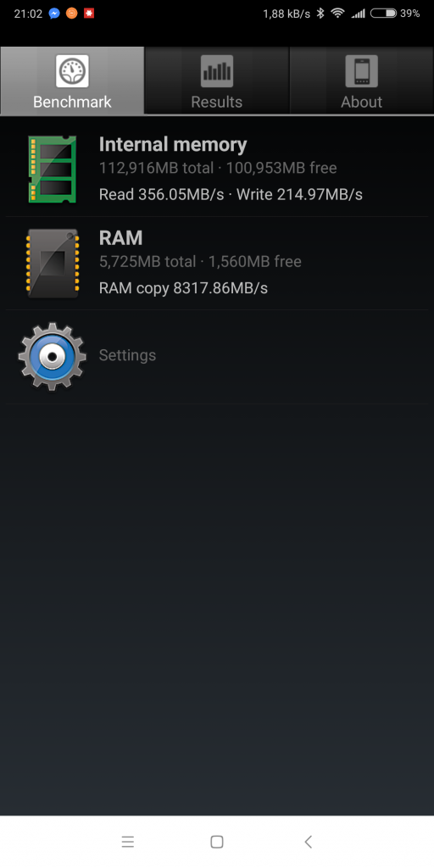
Task: Tap the Messenger notification icon in status bar
Action: point(54,14)
